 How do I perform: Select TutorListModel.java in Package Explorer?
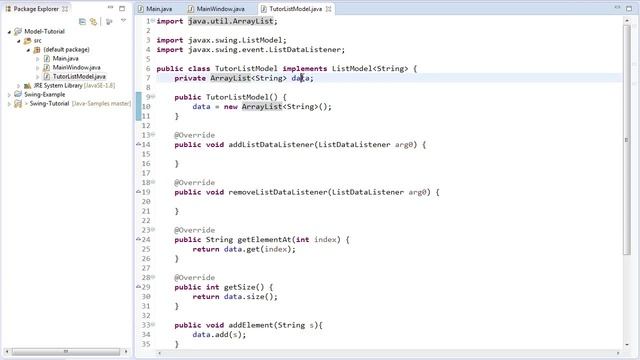79,77
